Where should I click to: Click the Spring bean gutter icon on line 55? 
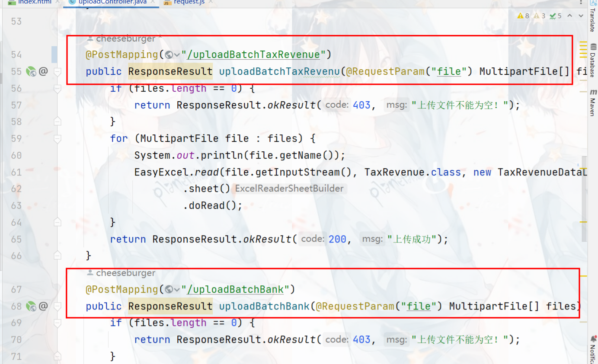[x=31, y=72]
